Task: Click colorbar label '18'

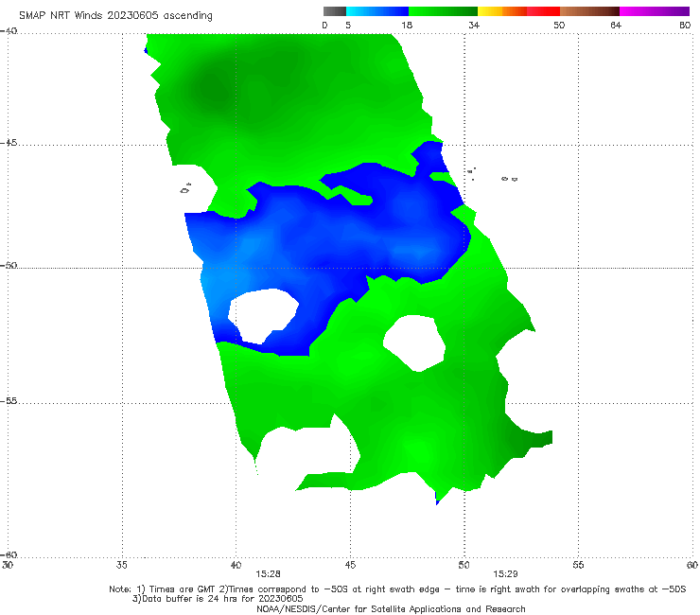Action: coord(407,25)
